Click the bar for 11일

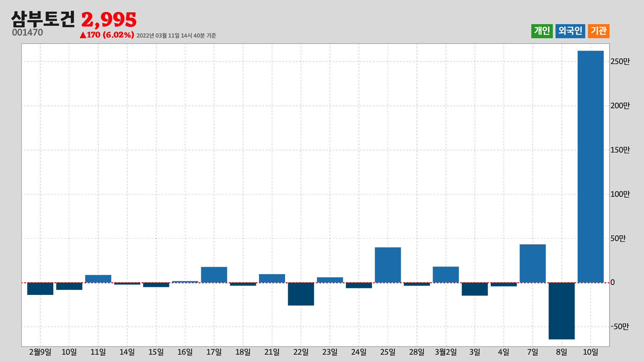(98, 279)
